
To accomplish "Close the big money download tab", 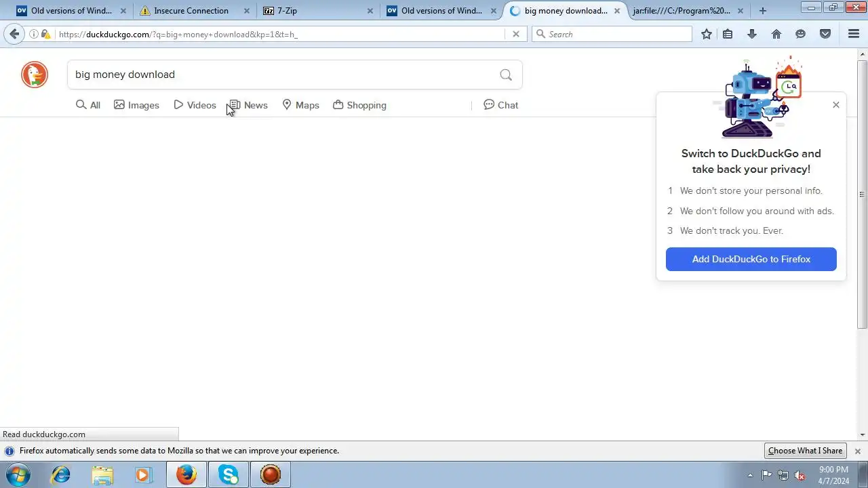I will click(x=617, y=11).
